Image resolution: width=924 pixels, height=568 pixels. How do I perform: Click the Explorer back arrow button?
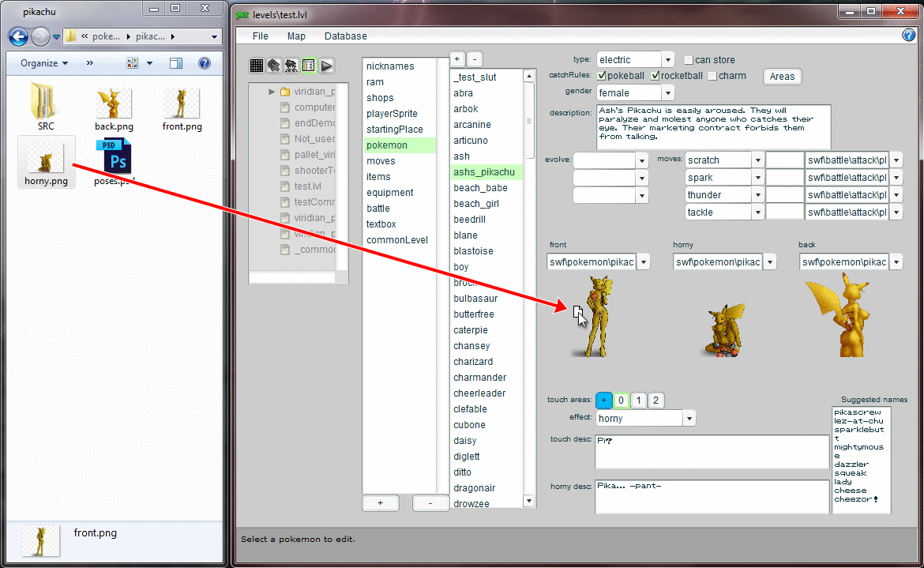point(18,36)
